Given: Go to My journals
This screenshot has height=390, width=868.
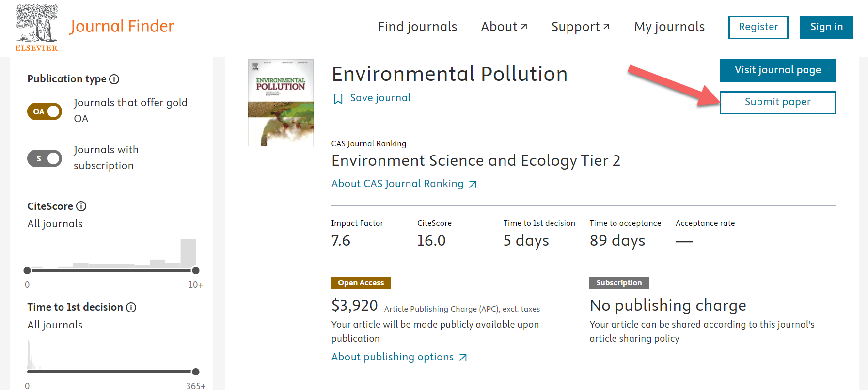Looking at the screenshot, I should (669, 27).
